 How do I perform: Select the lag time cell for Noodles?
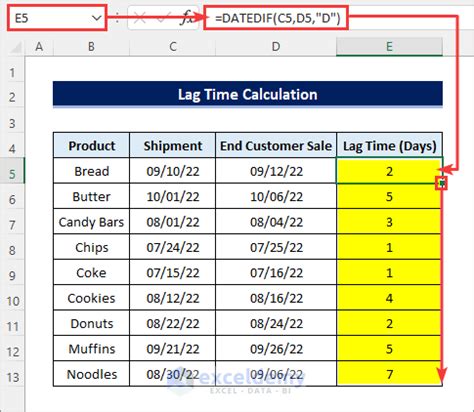point(389,374)
